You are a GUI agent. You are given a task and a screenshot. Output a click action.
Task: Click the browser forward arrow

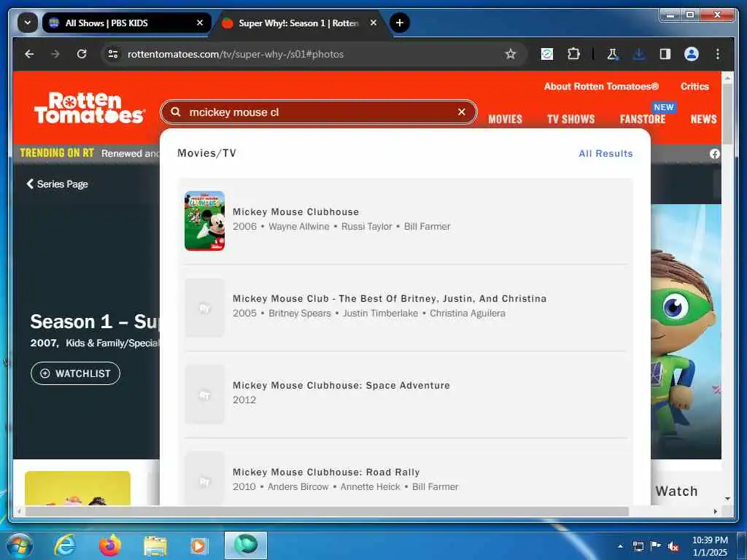pyautogui.click(x=55, y=54)
